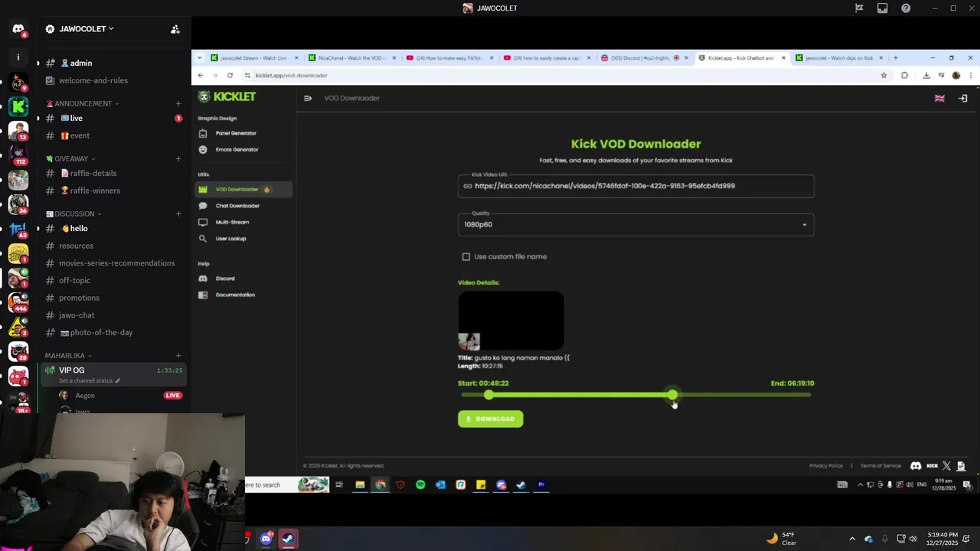980x551 pixels.
Task: Show hidden tray icons in bottom taskbar
Action: tap(852, 539)
